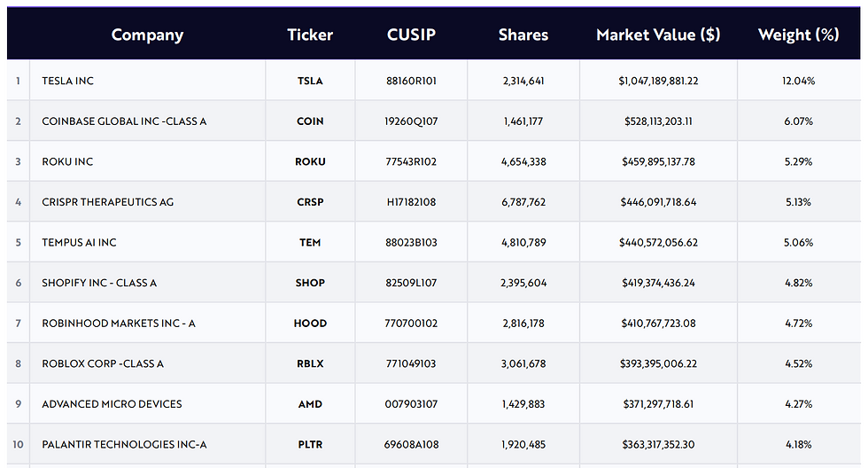
Task: Click the COIN ticker symbol
Action: point(310,121)
